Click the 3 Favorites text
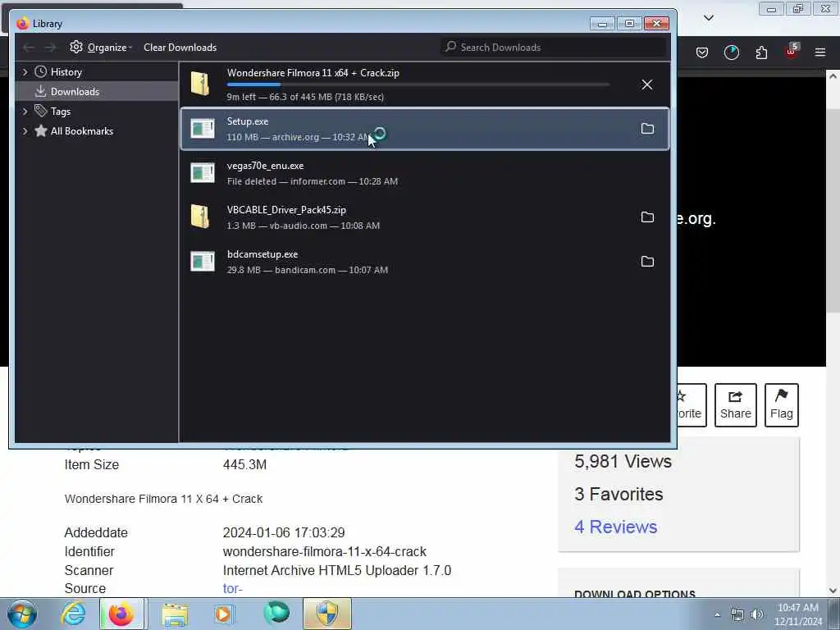840x630 pixels. point(619,494)
